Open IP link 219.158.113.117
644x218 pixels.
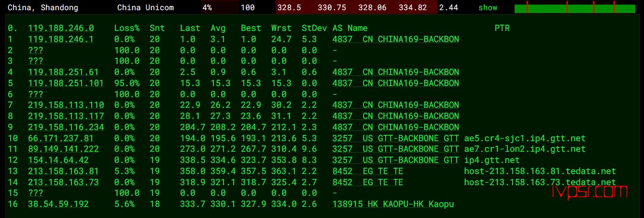click(66, 116)
